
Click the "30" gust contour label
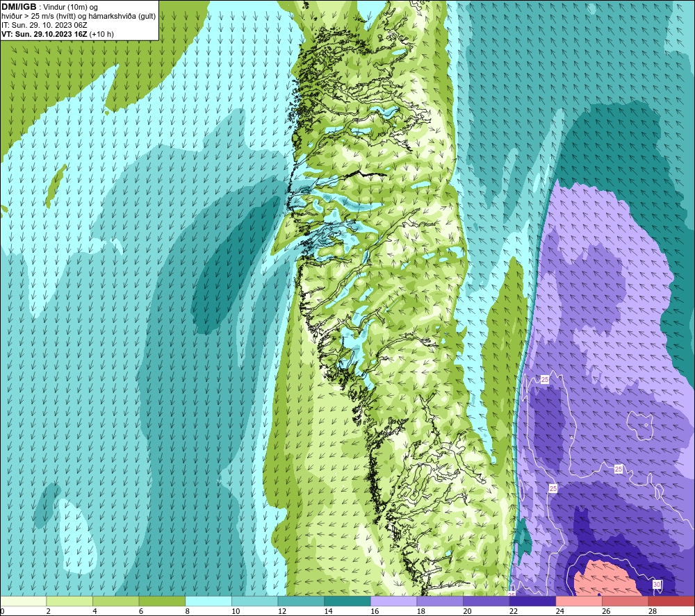(657, 585)
